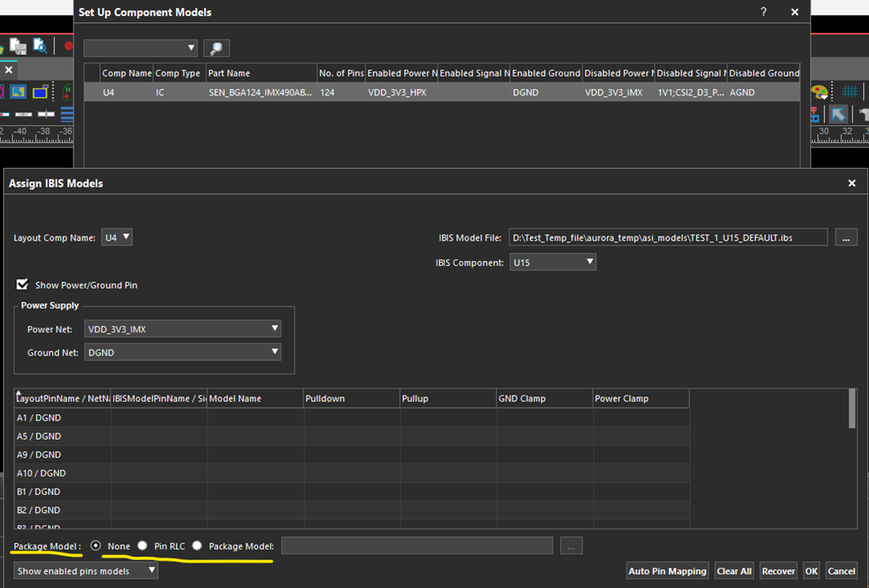Open the help question mark in Set Up Component Models
The height and width of the screenshot is (588, 869).
(x=764, y=11)
